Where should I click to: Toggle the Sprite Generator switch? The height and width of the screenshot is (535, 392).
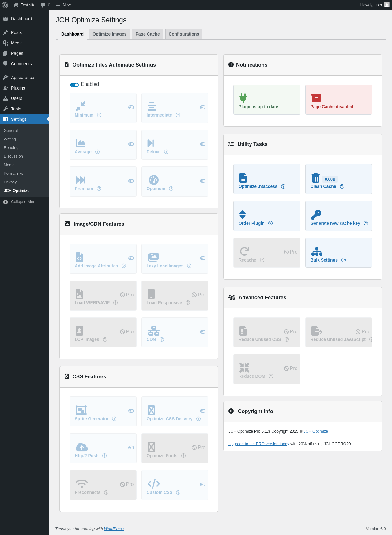131,411
